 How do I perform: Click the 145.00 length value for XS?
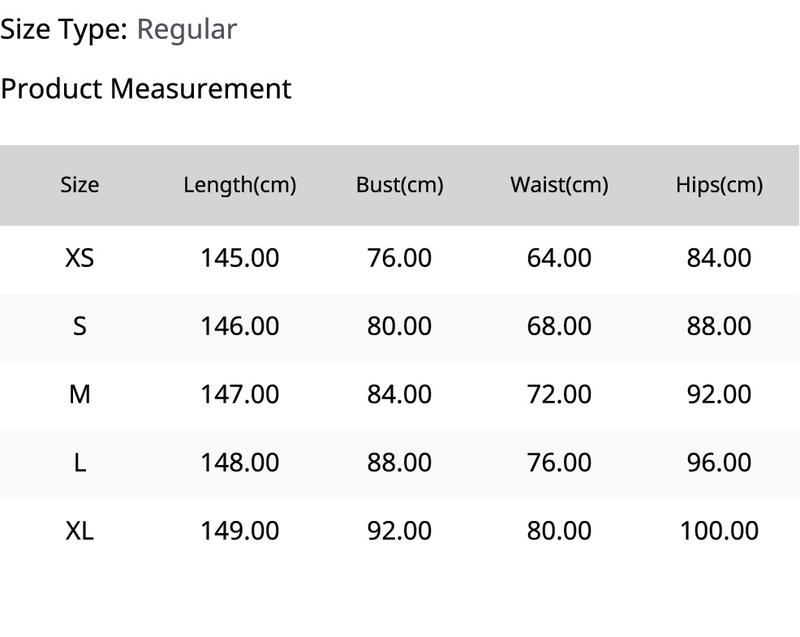point(240,258)
